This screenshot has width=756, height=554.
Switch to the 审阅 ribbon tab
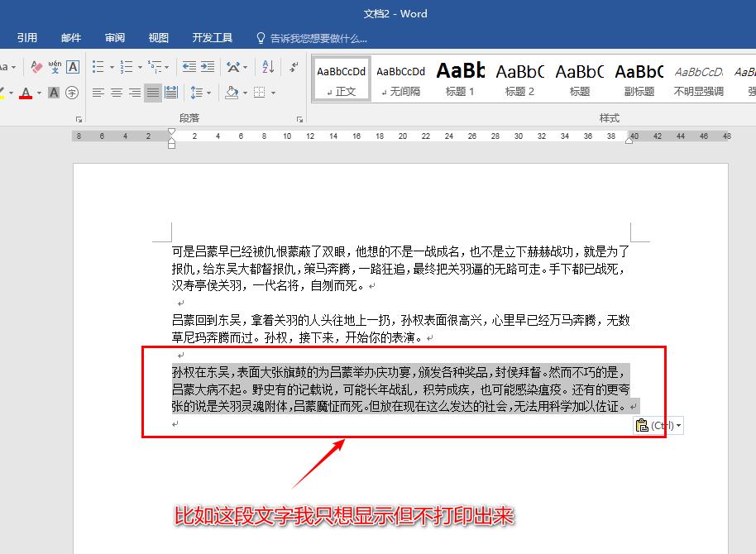point(114,36)
